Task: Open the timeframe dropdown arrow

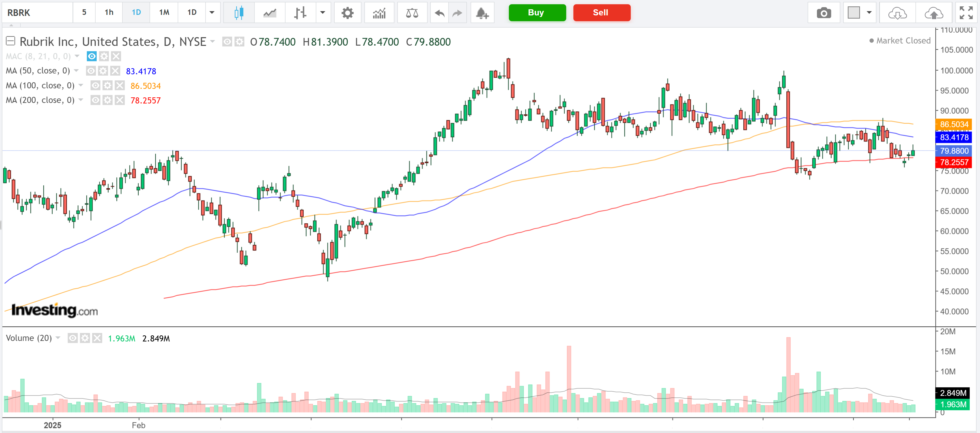Action: click(212, 12)
